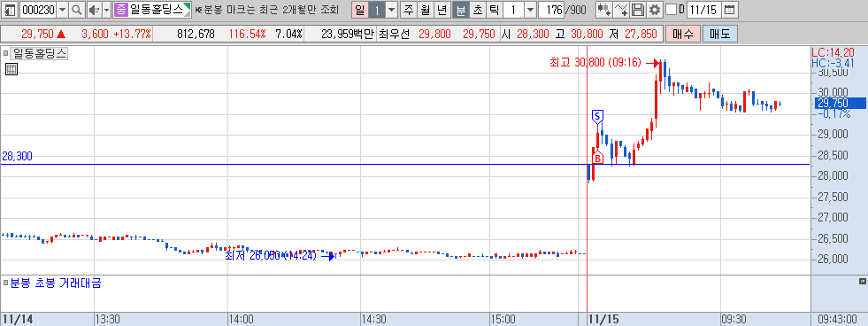
Task: Click the window layout icon at top-left corner
Action: [x=10, y=10]
